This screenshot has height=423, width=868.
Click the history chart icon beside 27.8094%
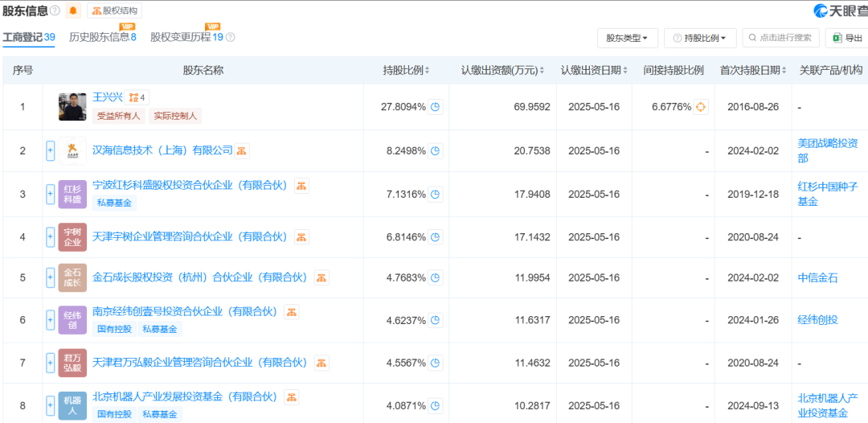click(436, 107)
